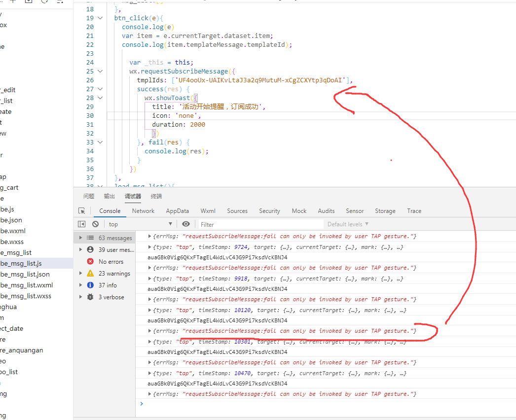Click the tmplIds line 26 in editor
The width and height of the screenshot is (516, 420).
pyautogui.click(x=245, y=80)
